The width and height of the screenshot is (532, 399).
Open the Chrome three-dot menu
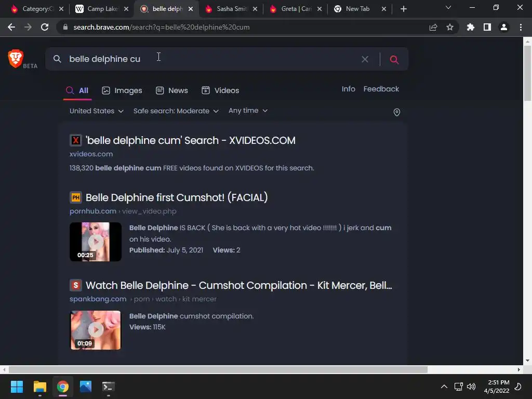(521, 27)
